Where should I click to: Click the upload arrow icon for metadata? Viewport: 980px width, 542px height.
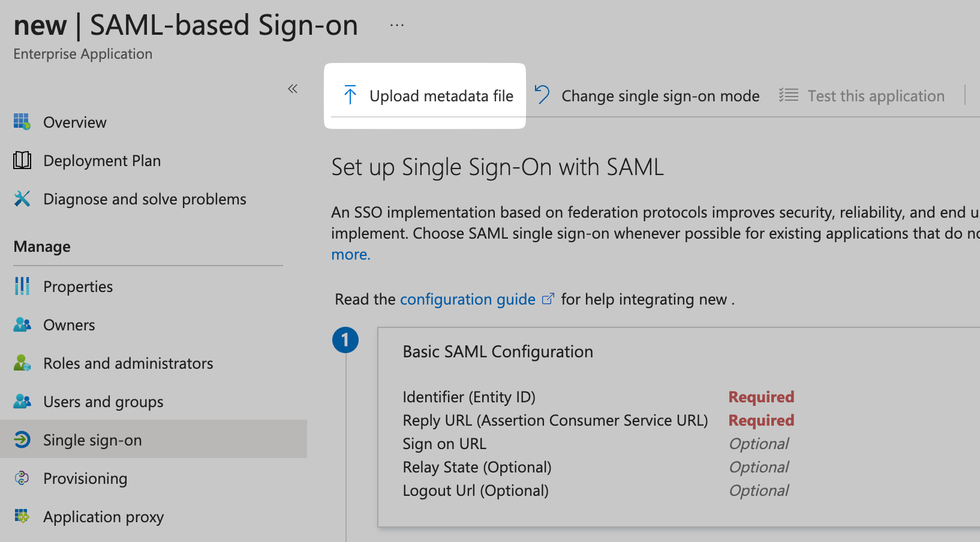pos(349,95)
